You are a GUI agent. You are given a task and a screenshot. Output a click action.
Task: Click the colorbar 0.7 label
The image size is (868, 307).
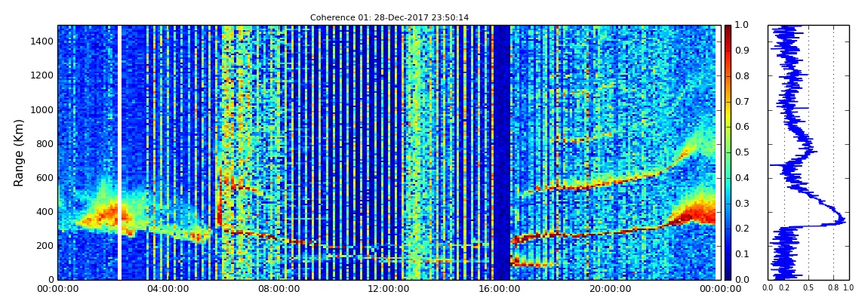[x=742, y=102]
